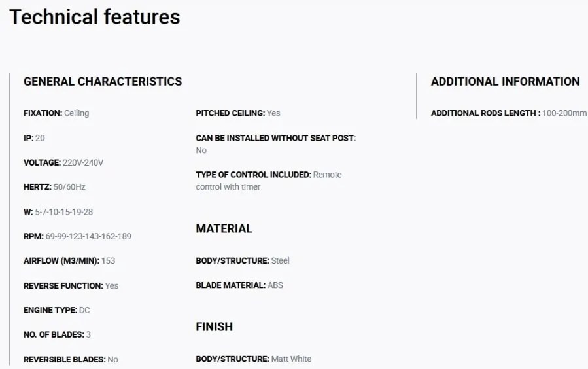Click the Additional Information heading
The image size is (588, 369).
(505, 81)
